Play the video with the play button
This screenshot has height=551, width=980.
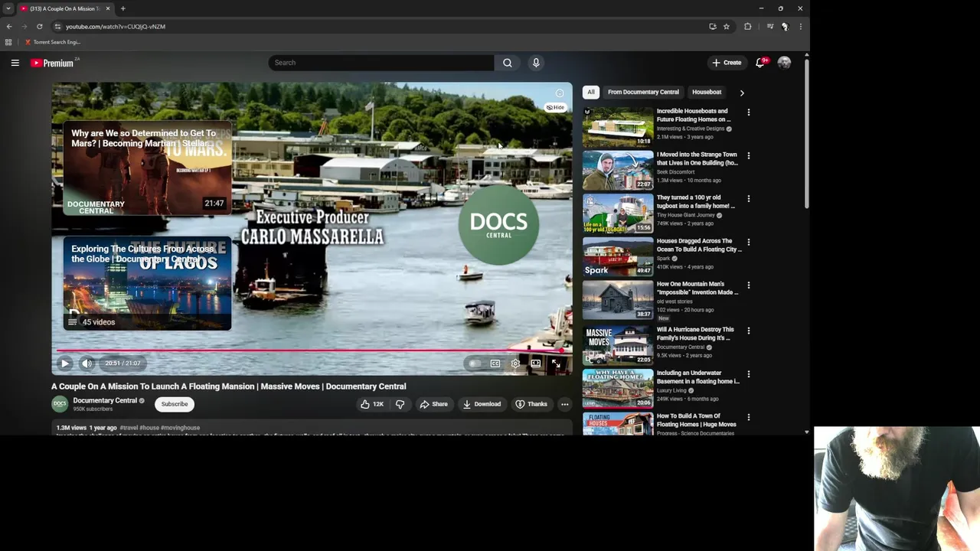pyautogui.click(x=65, y=364)
